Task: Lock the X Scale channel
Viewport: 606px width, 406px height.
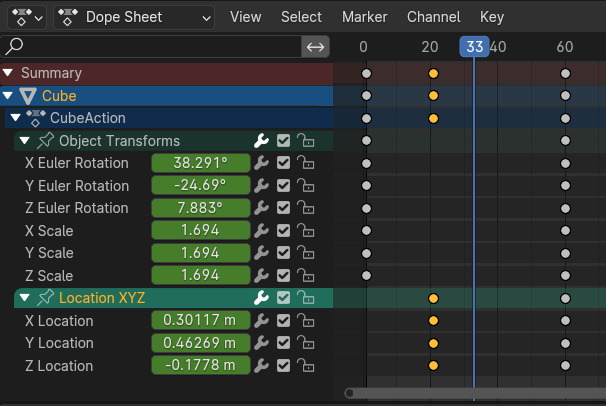Action: [x=305, y=231]
